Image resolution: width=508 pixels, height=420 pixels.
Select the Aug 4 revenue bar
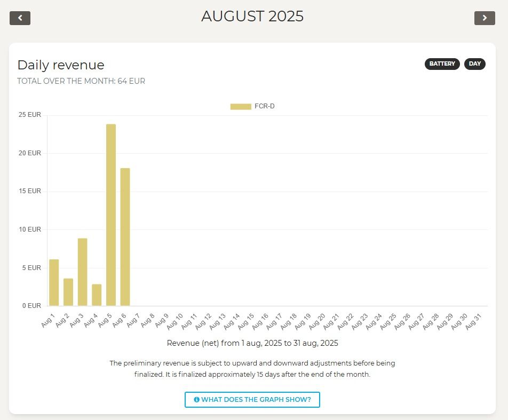tap(97, 295)
